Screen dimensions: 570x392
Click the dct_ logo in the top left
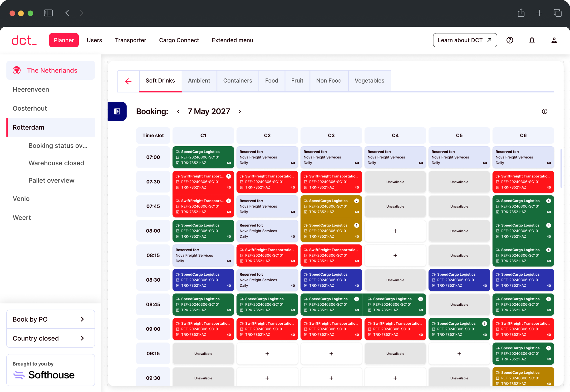tap(24, 40)
